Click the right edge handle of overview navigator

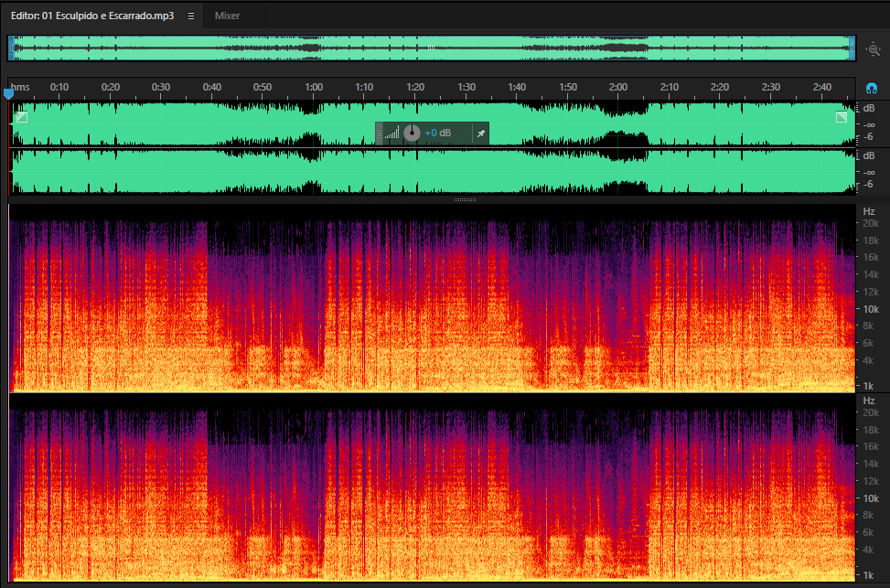(x=852, y=48)
